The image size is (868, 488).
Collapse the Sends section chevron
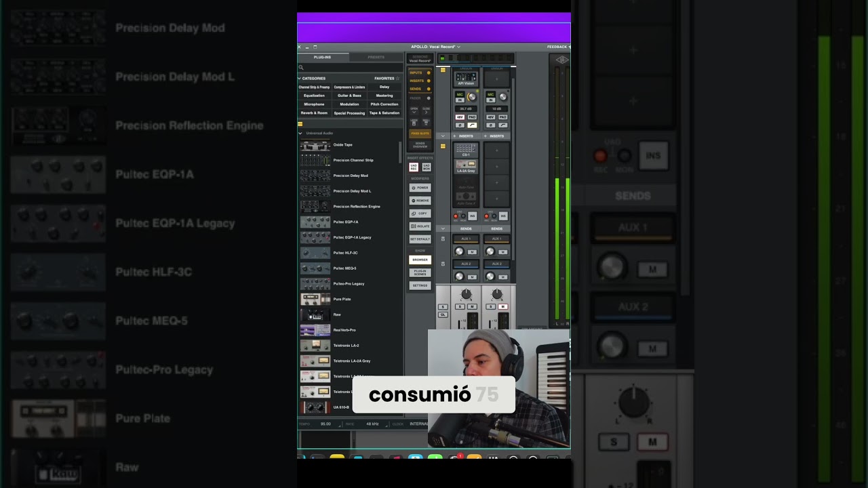tap(443, 228)
